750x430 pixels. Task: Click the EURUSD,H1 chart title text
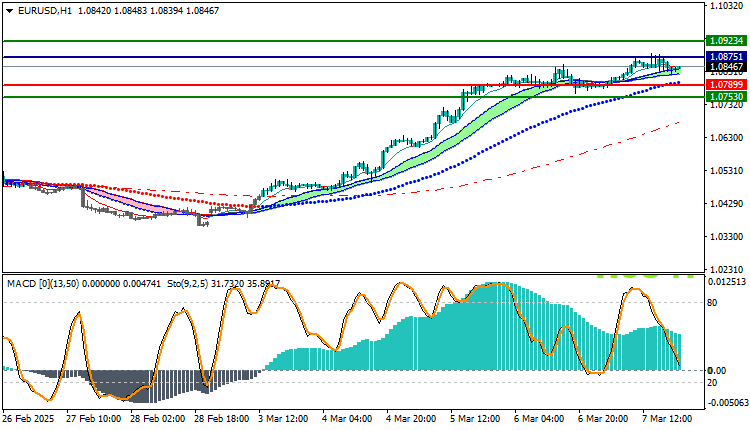[44, 11]
